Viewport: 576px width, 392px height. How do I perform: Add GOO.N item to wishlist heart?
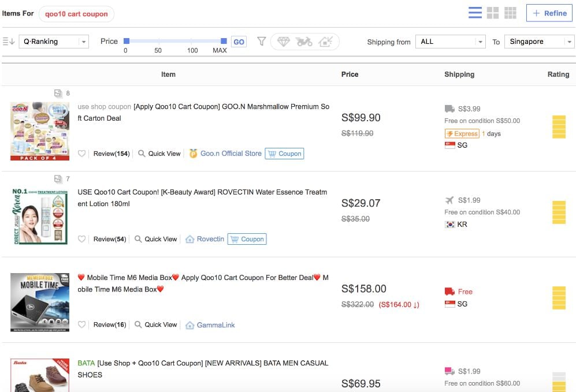coord(81,154)
